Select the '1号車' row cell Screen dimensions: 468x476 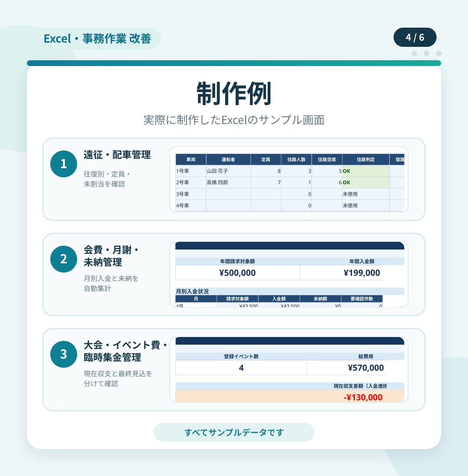click(191, 171)
